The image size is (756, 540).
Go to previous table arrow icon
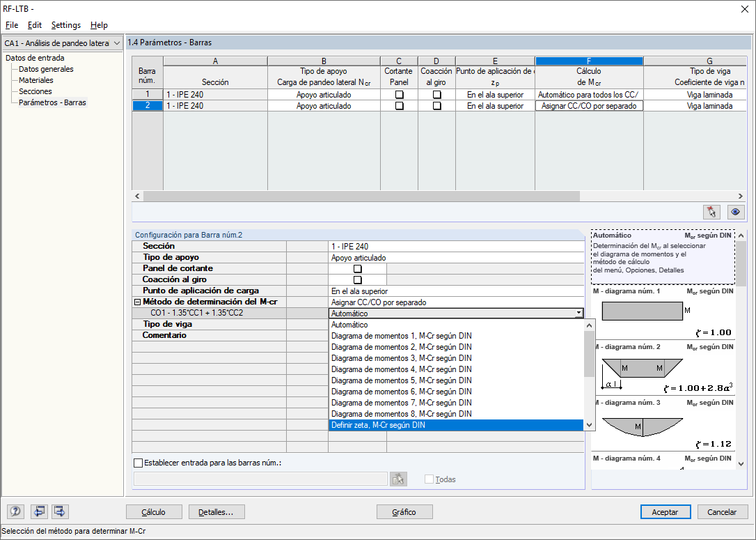[39, 511]
